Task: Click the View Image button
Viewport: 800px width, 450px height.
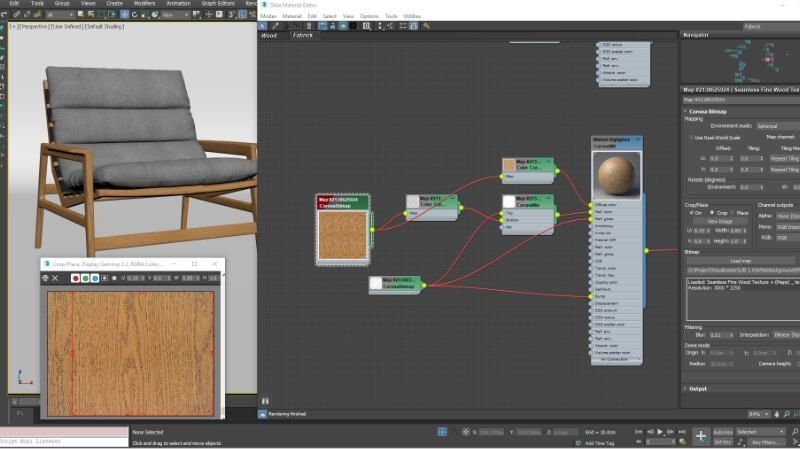Action: click(x=720, y=222)
